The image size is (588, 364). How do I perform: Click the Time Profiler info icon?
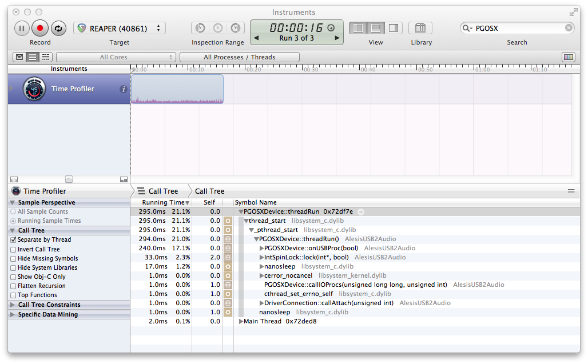tap(123, 89)
